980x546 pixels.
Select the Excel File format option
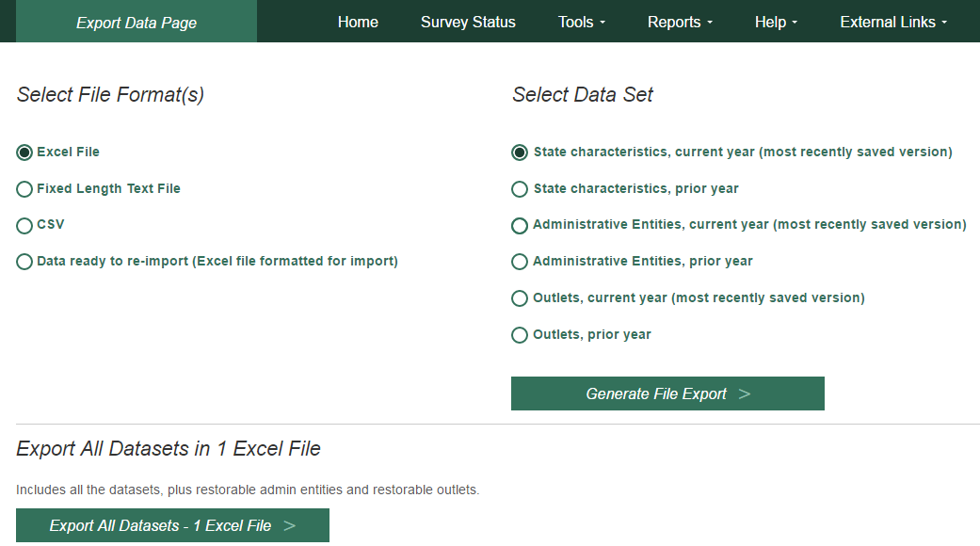(24, 153)
